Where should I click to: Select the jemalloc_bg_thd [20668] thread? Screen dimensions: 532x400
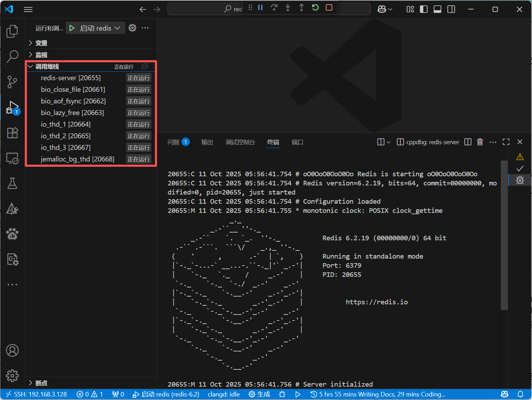pos(91,159)
